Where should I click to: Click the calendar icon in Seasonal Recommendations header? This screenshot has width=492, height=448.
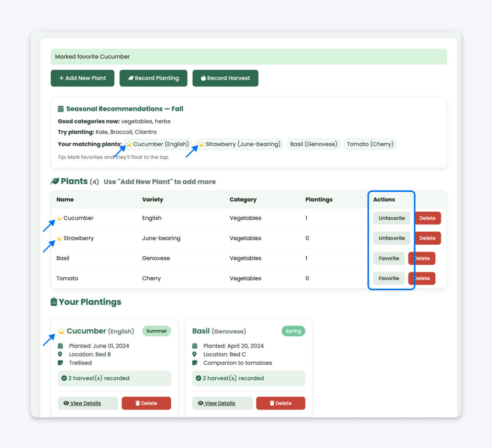point(61,109)
